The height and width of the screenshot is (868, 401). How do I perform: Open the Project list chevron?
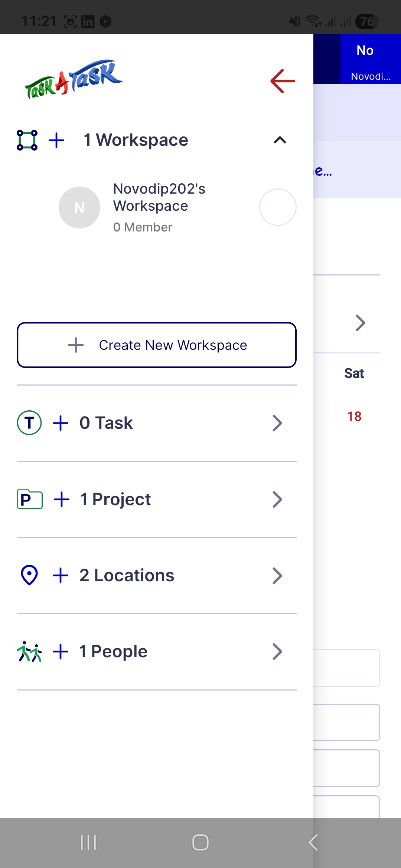click(277, 499)
